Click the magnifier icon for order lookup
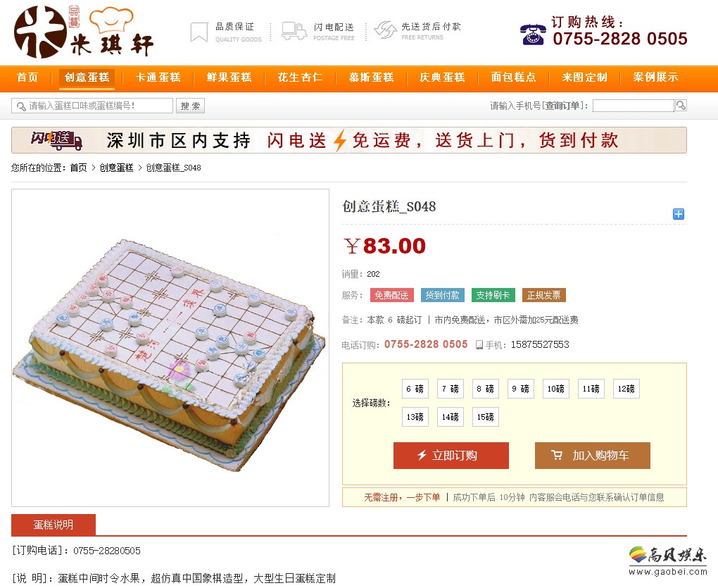The image size is (718, 588). click(x=681, y=106)
